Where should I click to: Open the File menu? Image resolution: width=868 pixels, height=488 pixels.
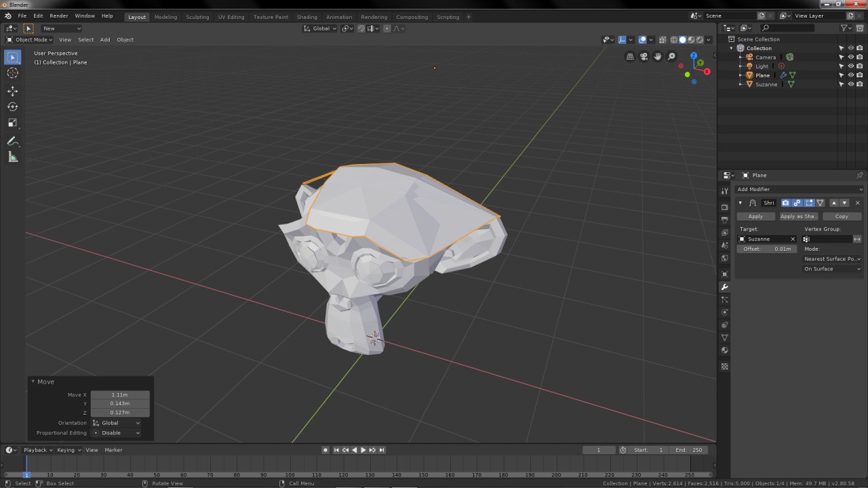pyautogui.click(x=22, y=16)
